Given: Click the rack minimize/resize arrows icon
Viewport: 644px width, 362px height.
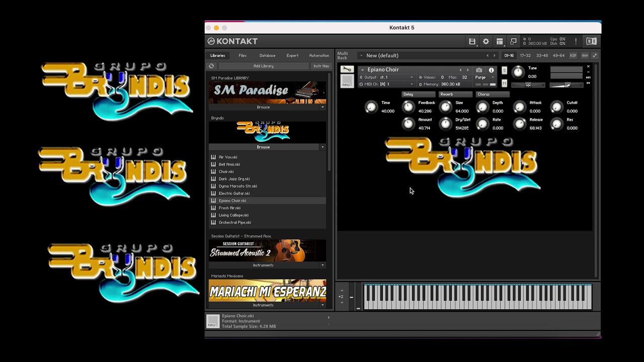Looking at the screenshot, I should click(x=594, y=55).
